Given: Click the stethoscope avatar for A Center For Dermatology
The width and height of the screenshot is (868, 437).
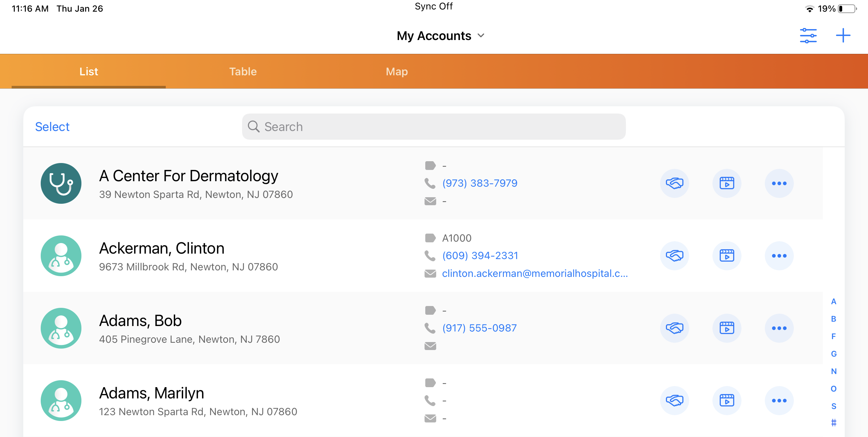Looking at the screenshot, I should tap(61, 183).
